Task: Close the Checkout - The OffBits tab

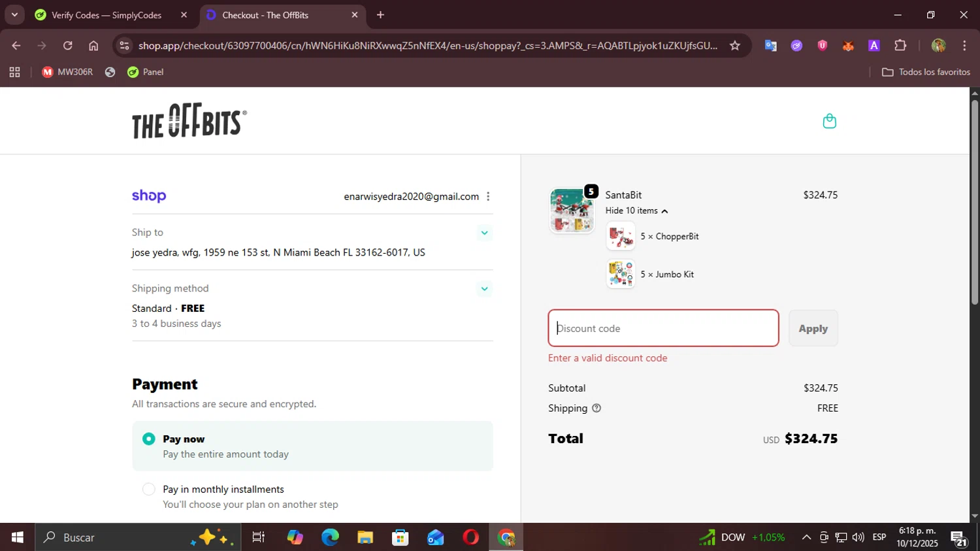Action: click(355, 15)
